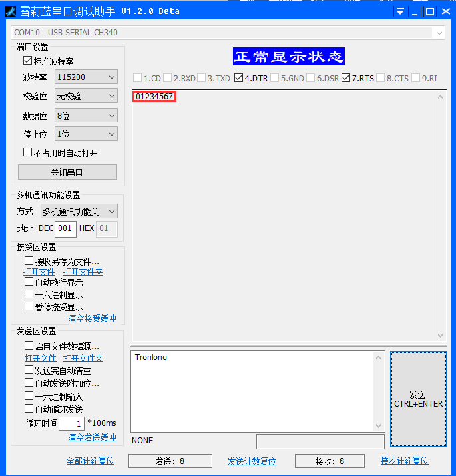Open the 停止位 1位 dropdown
This screenshot has height=476, width=456.
(86, 134)
